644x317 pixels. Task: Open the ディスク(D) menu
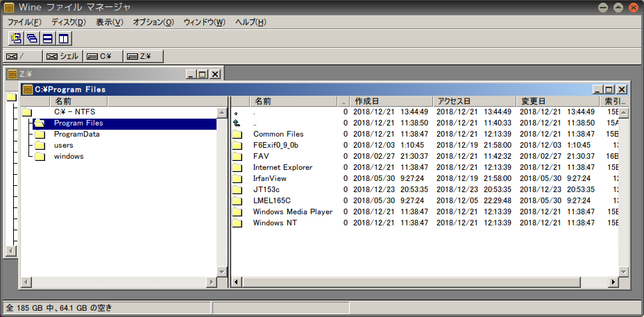(x=69, y=22)
